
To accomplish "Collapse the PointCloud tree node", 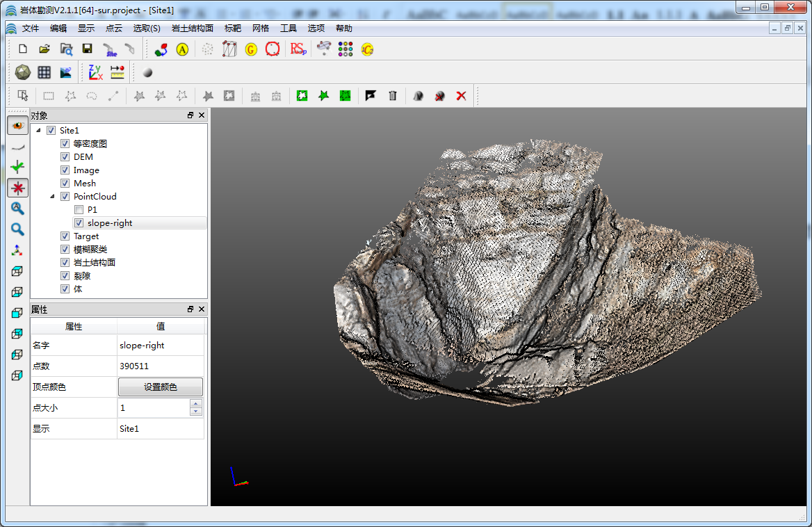I will coord(52,197).
